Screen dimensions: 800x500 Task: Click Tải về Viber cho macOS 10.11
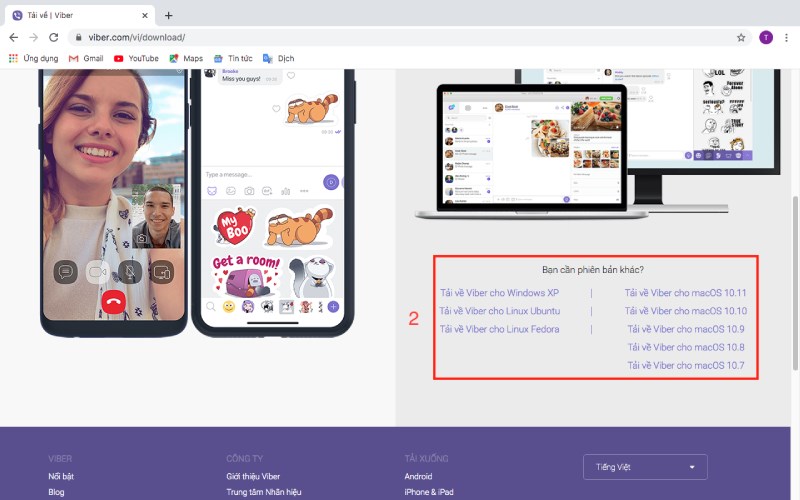(685, 293)
